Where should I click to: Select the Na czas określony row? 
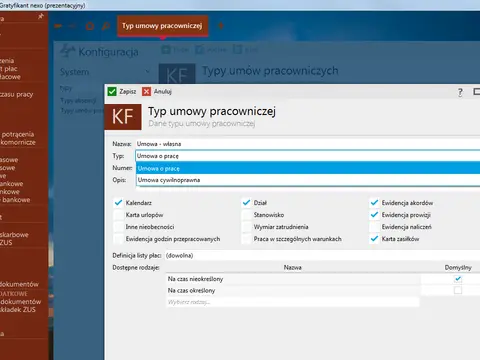pos(293,290)
